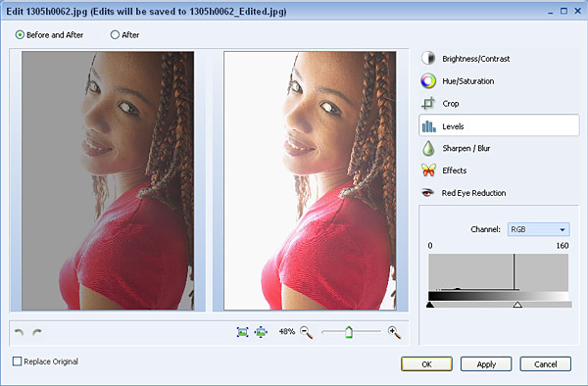Select the After only view
The height and width of the screenshot is (386, 588).
(x=124, y=35)
